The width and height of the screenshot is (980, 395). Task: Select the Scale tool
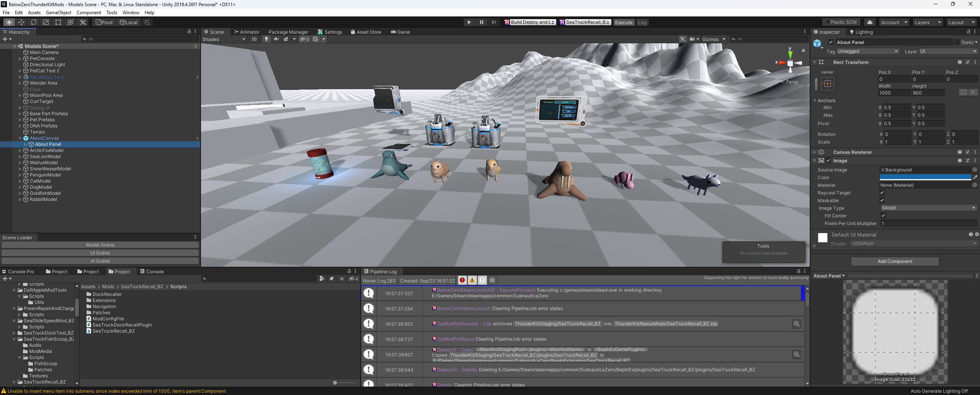pyautogui.click(x=46, y=22)
